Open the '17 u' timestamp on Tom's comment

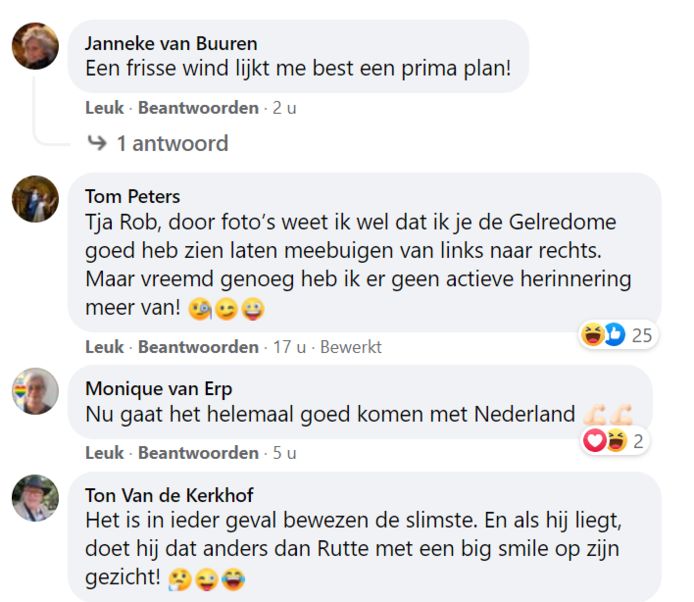pyautogui.click(x=288, y=347)
